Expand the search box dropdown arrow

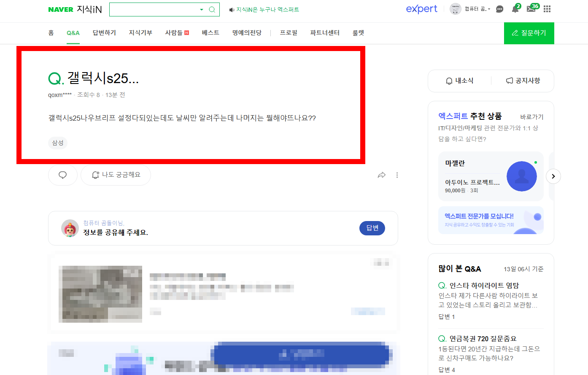tap(201, 9)
